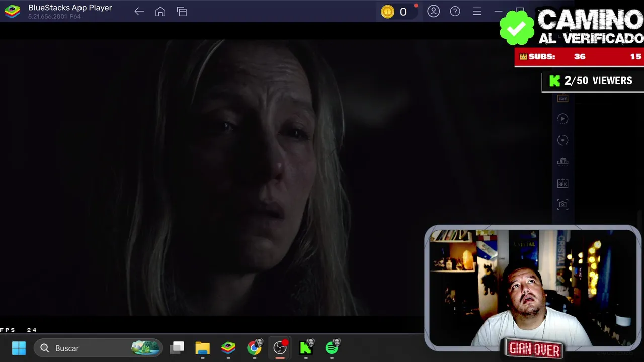The width and height of the screenshot is (644, 362).
Task: Open the BlueStacks recent apps view
Action: coord(182,12)
